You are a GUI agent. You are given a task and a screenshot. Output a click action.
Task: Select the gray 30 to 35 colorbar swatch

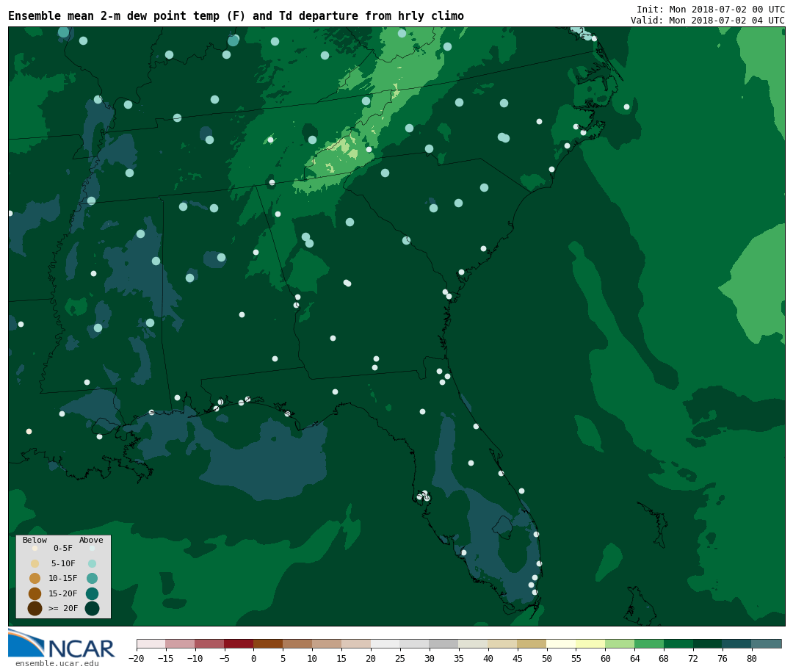pos(444,643)
